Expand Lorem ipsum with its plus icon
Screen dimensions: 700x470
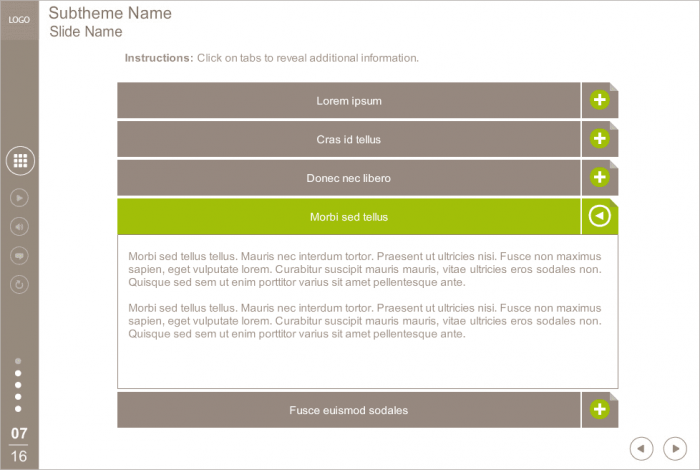pyautogui.click(x=599, y=100)
